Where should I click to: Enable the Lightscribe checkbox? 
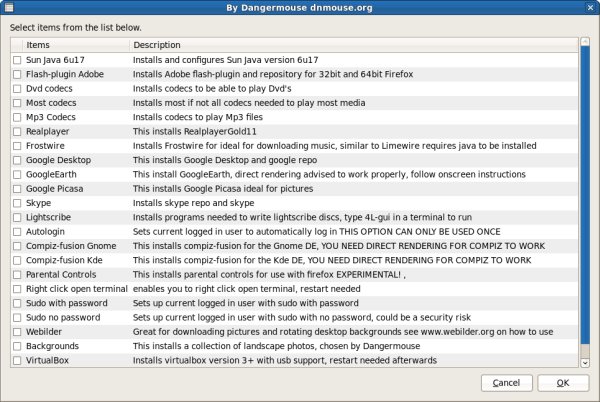click(17, 216)
